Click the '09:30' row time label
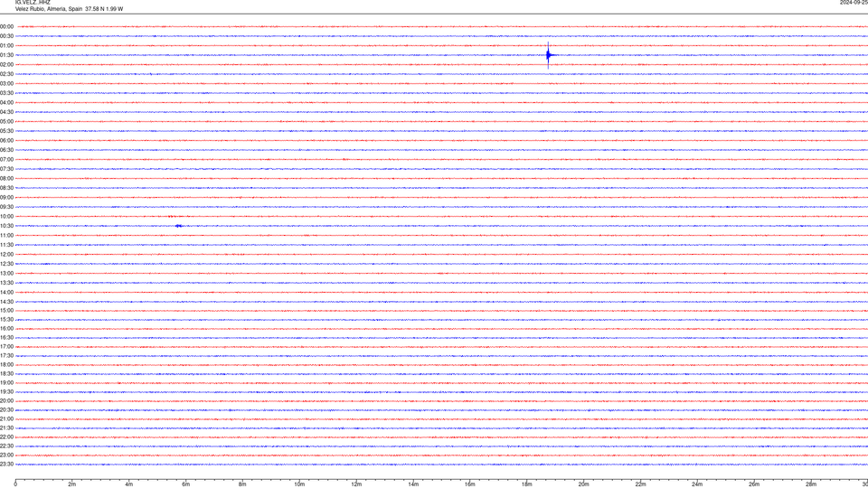Viewport: 868px width, 488px height. [6, 207]
